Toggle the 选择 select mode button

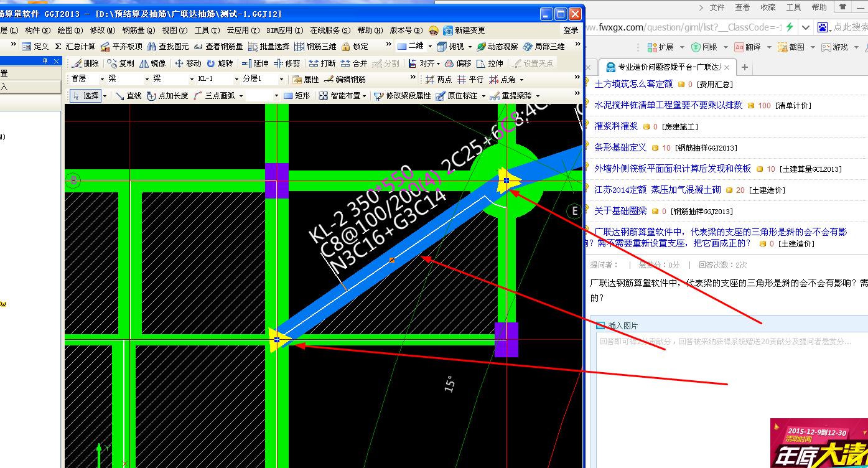[85, 96]
